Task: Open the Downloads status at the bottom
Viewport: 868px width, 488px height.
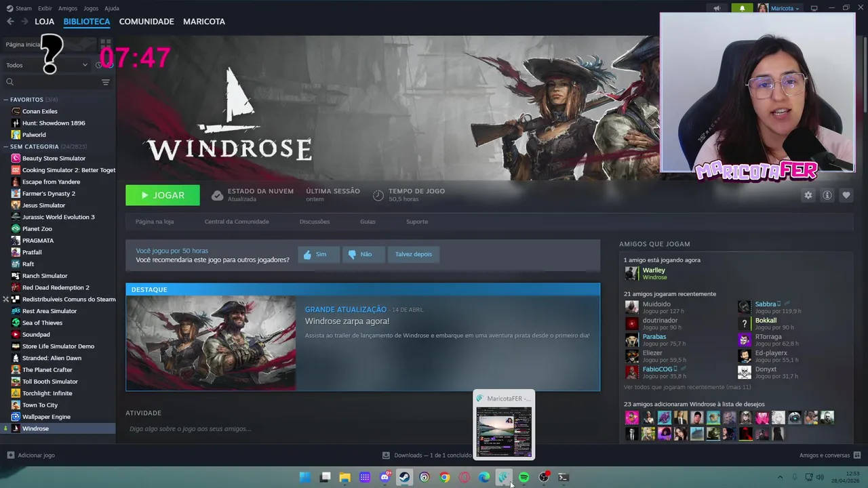Action: point(427,455)
